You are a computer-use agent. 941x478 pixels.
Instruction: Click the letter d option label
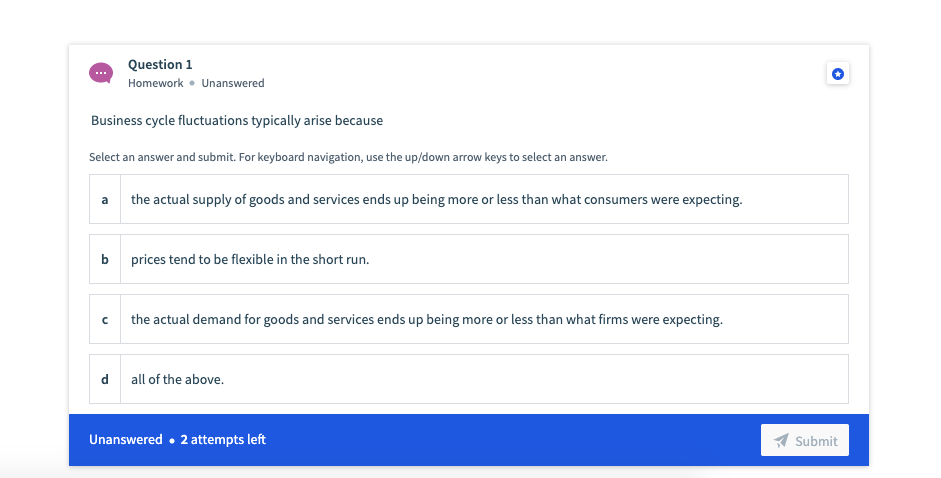[105, 380]
